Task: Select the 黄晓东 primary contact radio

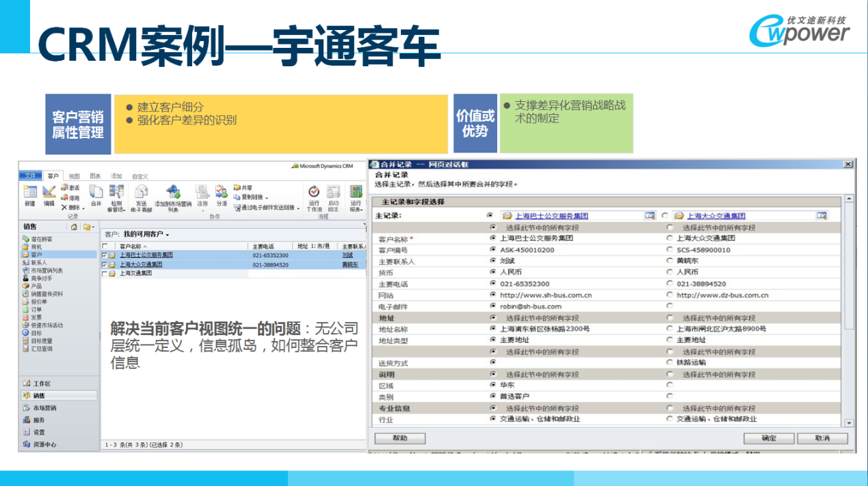Action: click(670, 261)
